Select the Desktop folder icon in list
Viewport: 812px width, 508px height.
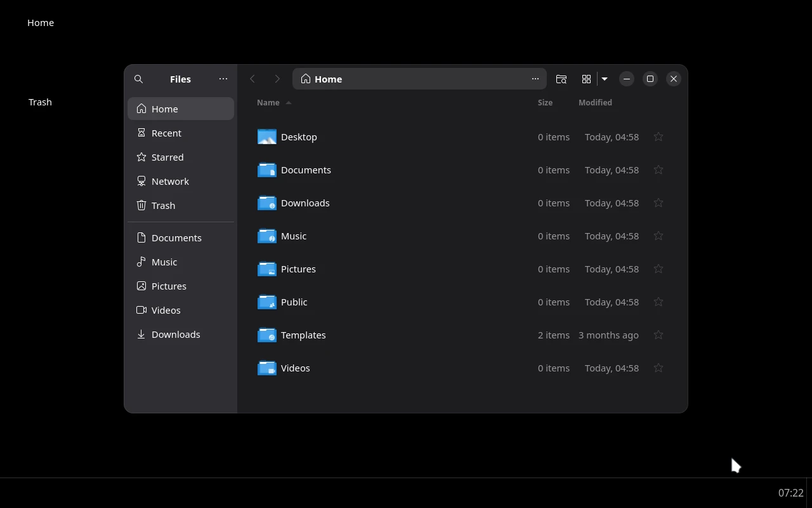(x=267, y=137)
